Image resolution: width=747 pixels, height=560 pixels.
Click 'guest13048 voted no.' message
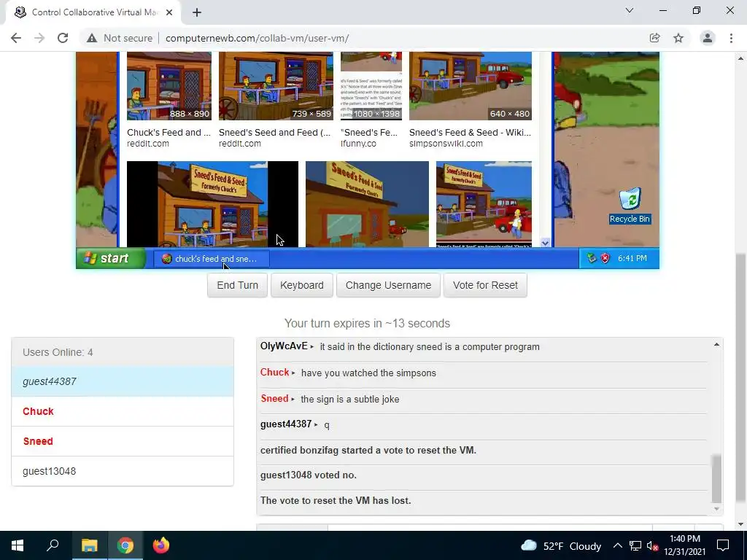pos(309,475)
